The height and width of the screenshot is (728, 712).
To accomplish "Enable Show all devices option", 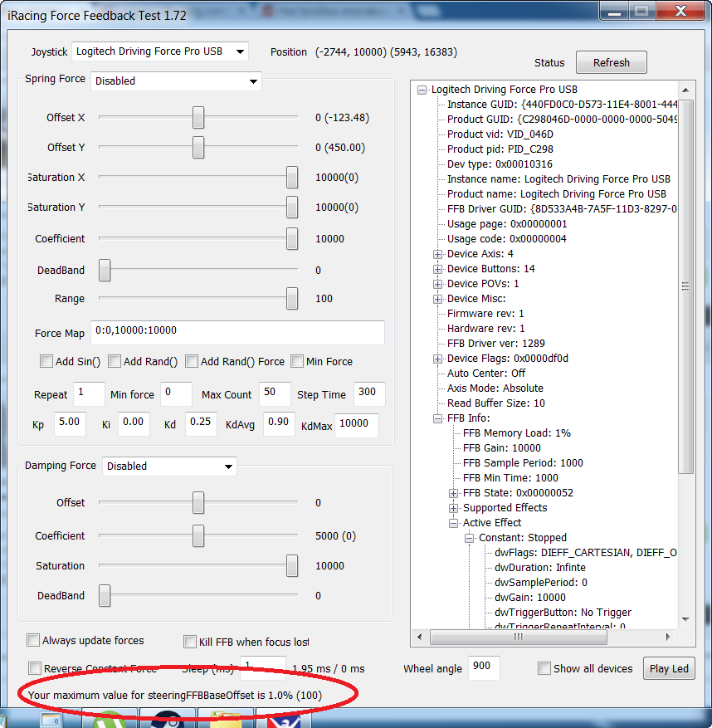I will (544, 668).
